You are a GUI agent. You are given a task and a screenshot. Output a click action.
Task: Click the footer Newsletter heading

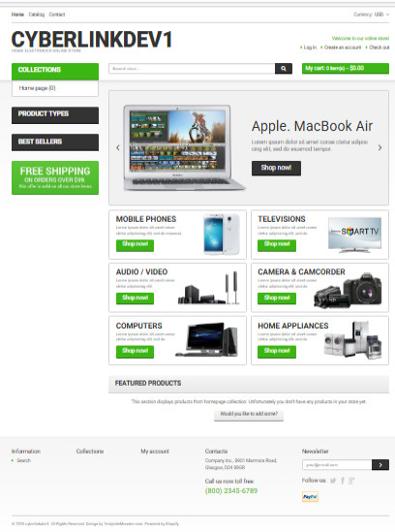(x=316, y=452)
